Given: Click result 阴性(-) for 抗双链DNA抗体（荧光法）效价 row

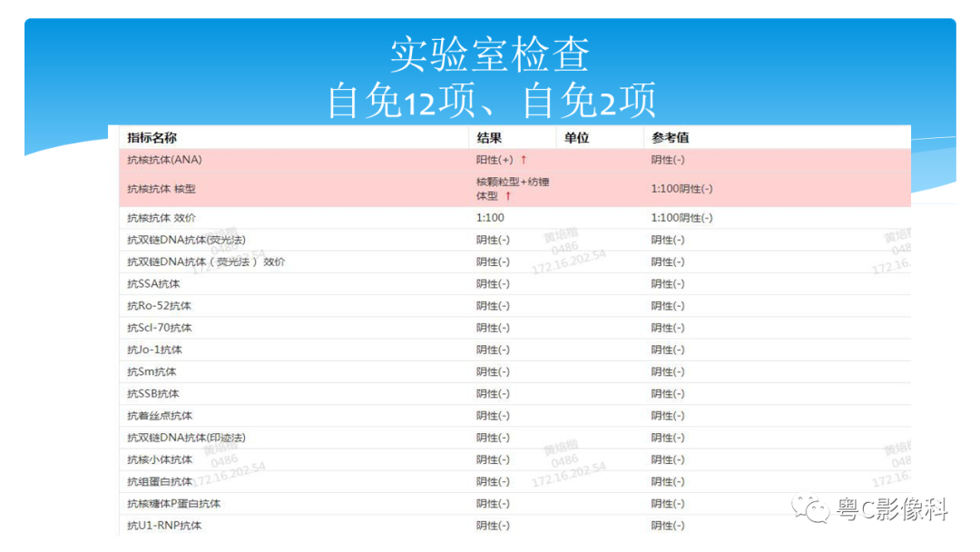Looking at the screenshot, I should 493,262.
